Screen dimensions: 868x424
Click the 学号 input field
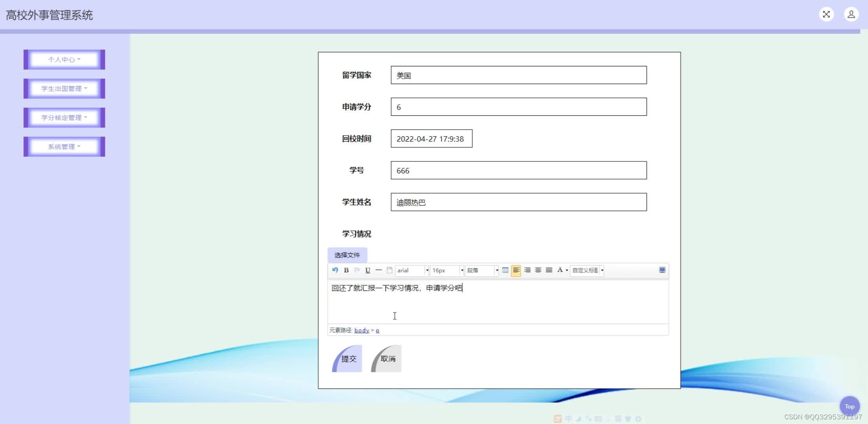click(519, 170)
